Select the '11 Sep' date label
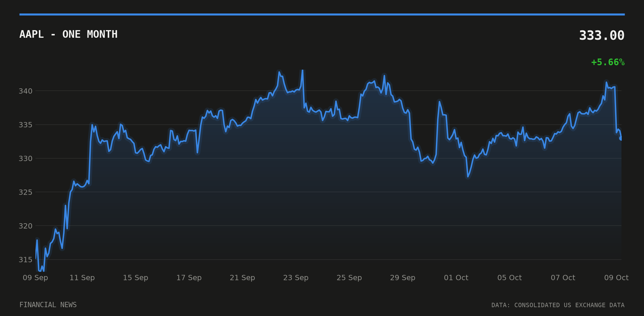Image resolution: width=644 pixels, height=316 pixels. pos(82,278)
